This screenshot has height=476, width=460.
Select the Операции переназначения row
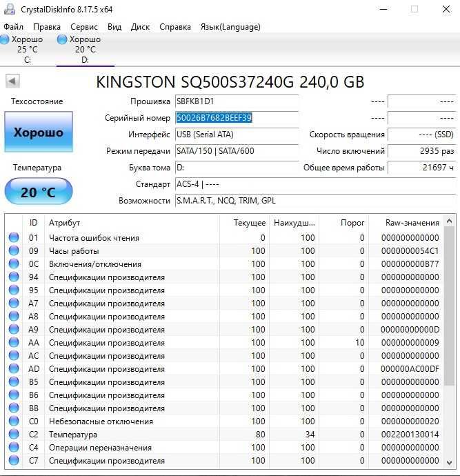point(225,447)
